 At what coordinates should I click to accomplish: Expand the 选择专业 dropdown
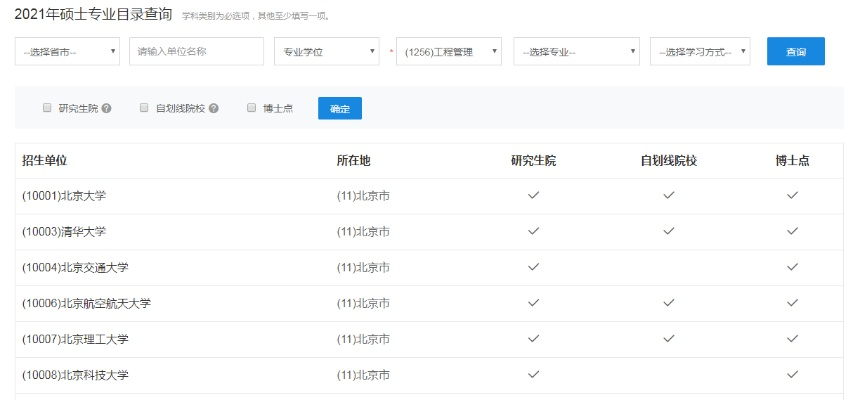click(x=576, y=51)
